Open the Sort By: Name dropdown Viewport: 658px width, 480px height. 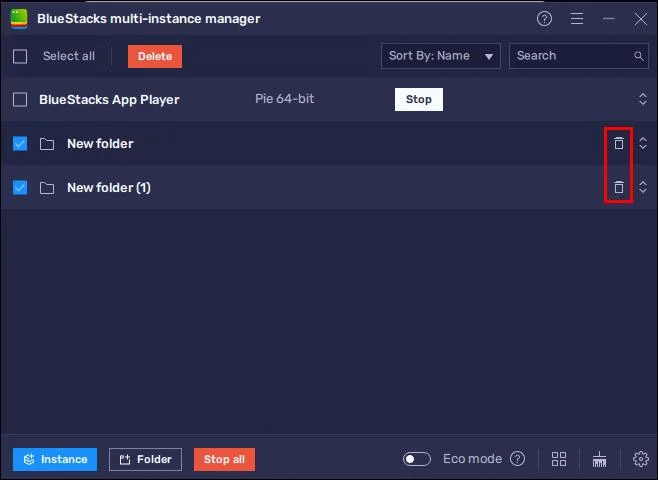441,56
